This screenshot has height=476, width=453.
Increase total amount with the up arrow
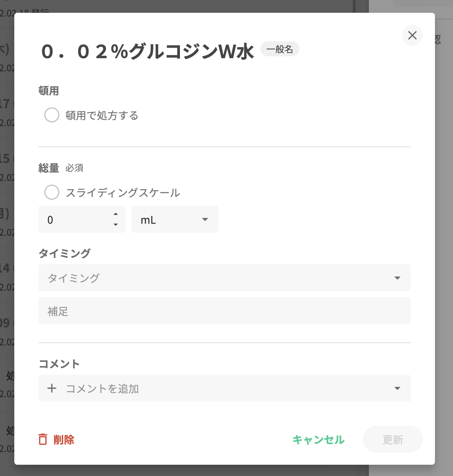pyautogui.click(x=116, y=214)
